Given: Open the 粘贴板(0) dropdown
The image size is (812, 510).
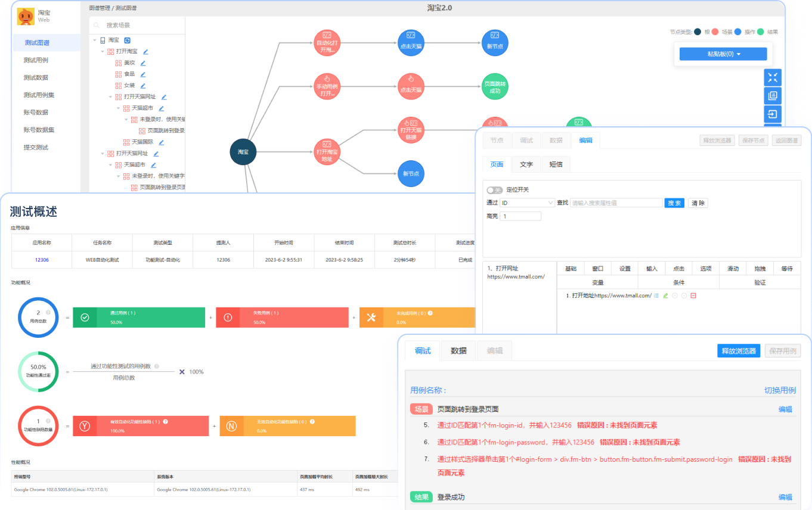Looking at the screenshot, I should tap(723, 54).
